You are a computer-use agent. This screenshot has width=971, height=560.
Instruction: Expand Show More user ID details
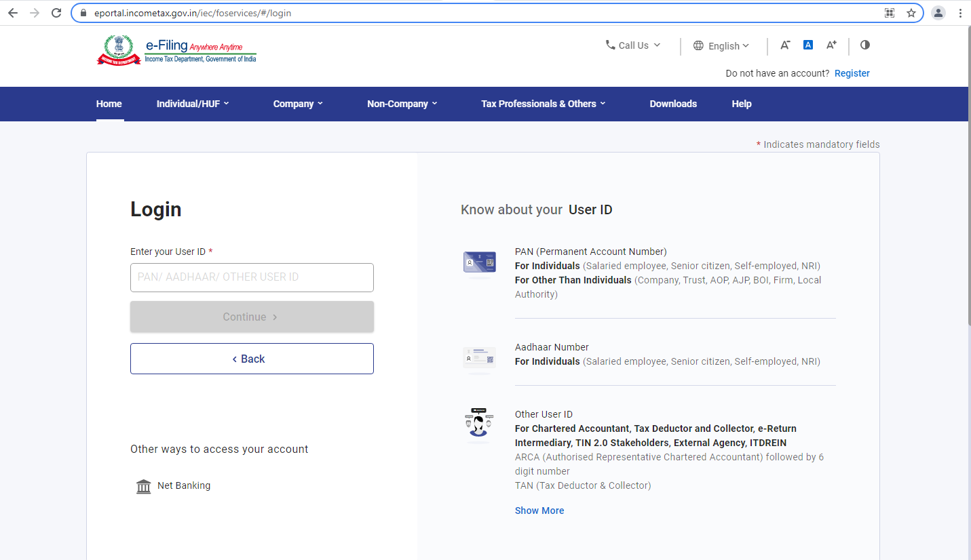tap(539, 511)
